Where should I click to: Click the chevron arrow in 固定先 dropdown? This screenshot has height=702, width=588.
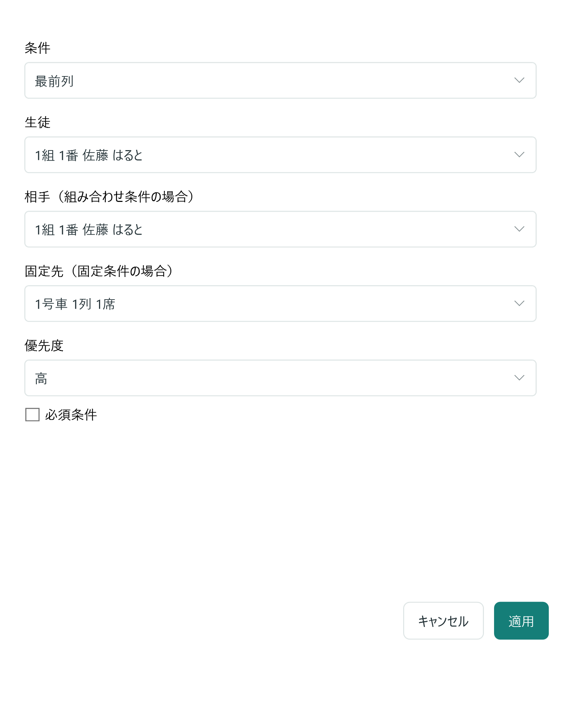[x=519, y=303]
